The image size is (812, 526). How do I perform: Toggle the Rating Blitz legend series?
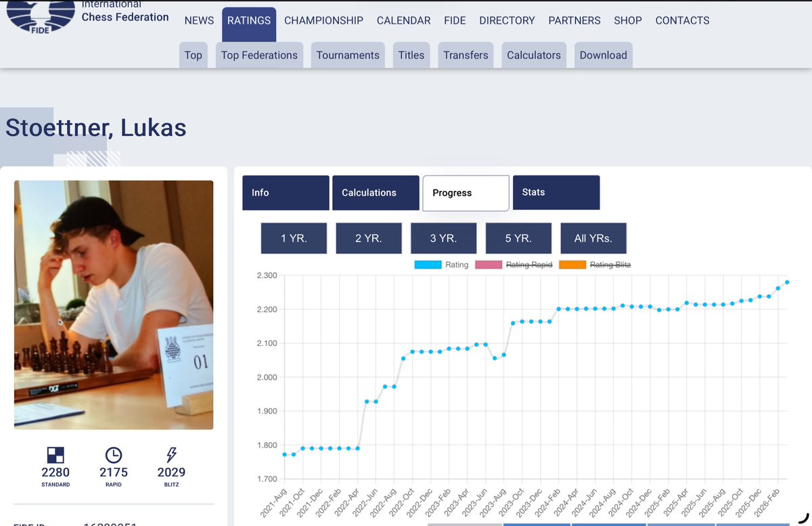[x=595, y=265]
